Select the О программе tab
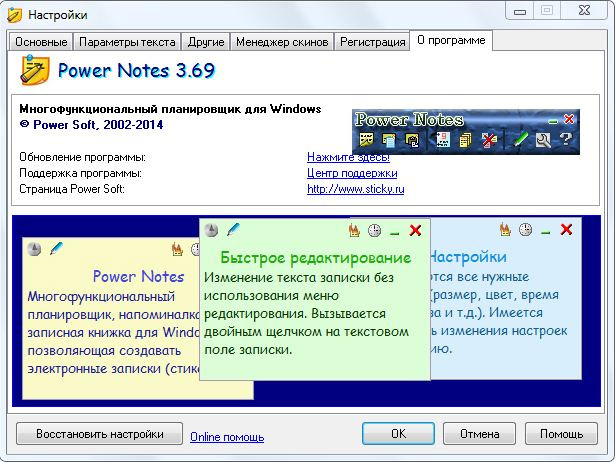The image size is (616, 462). click(451, 40)
